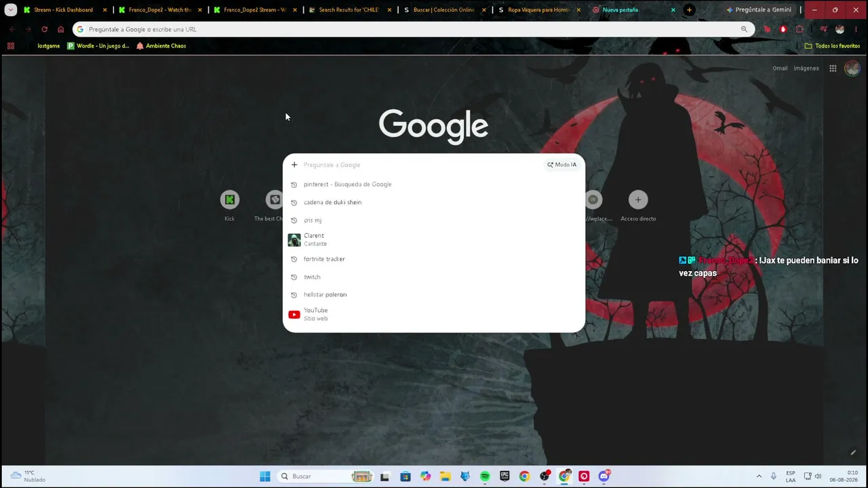Open the Imágenes link

[806, 68]
